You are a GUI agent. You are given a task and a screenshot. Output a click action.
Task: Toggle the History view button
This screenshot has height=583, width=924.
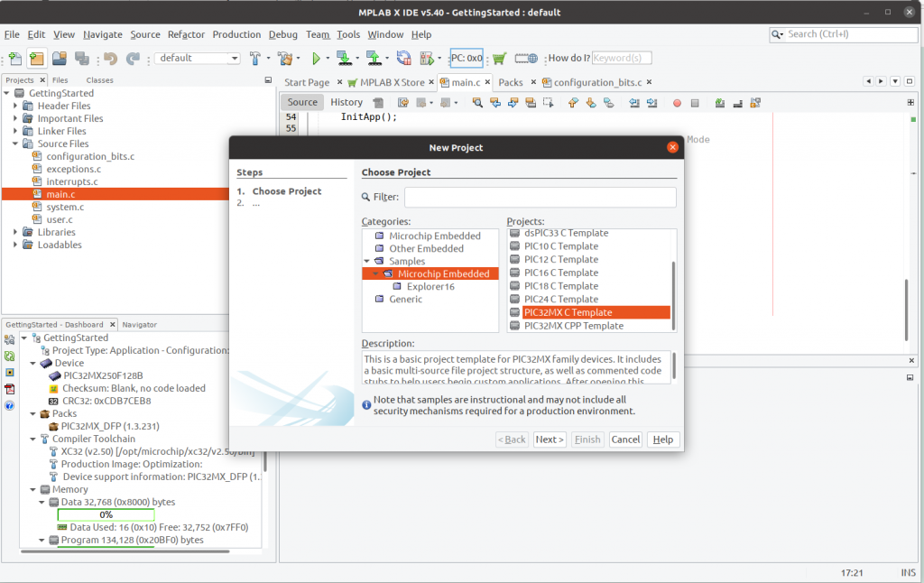346,102
